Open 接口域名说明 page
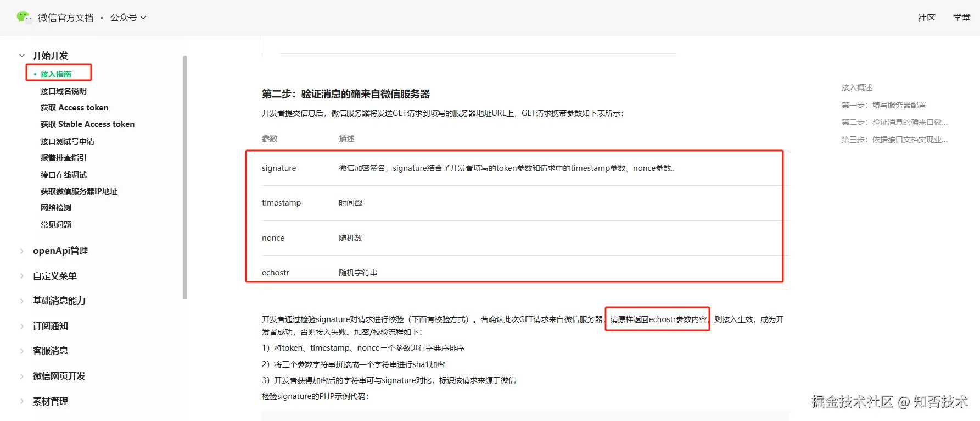The width and height of the screenshot is (980, 421). click(x=64, y=91)
